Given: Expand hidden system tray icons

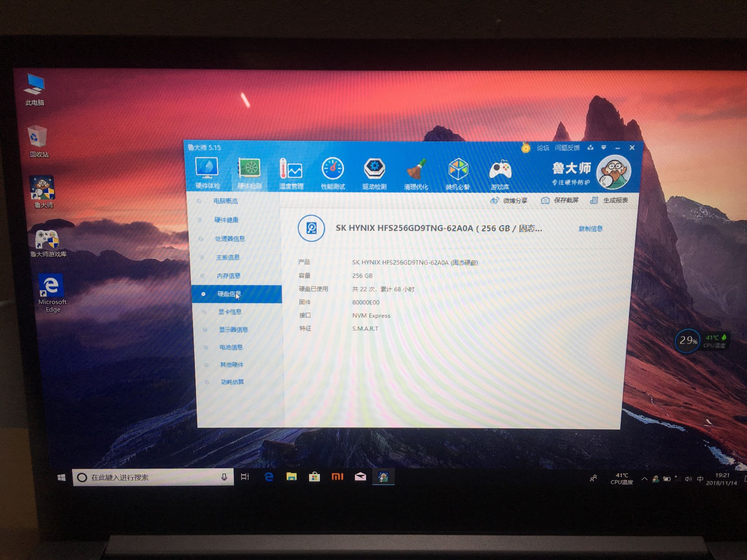Looking at the screenshot, I should pyautogui.click(x=644, y=479).
